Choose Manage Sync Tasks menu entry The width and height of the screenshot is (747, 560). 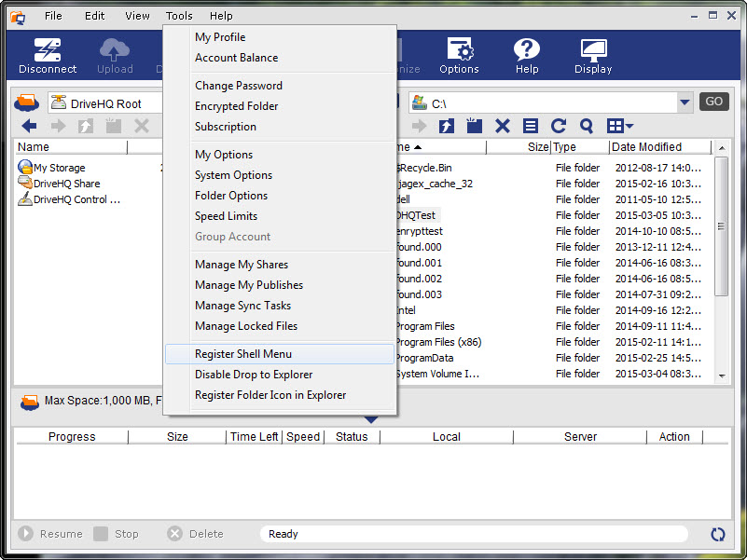click(242, 306)
